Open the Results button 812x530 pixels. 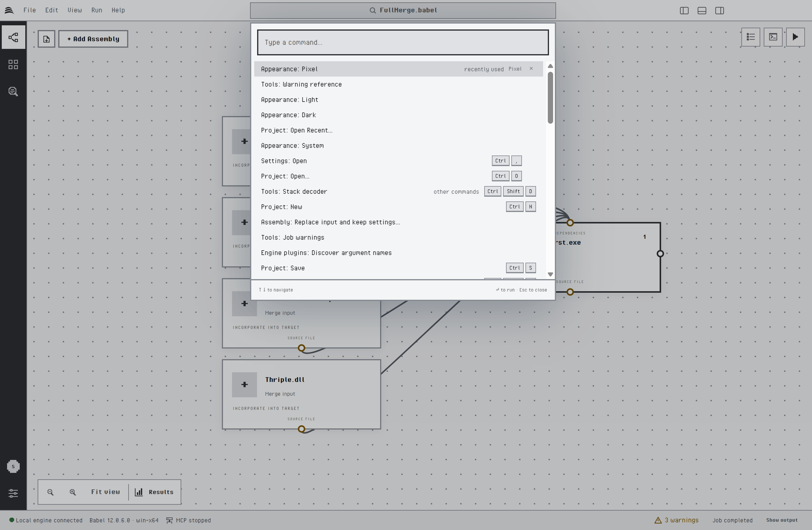[154, 492]
